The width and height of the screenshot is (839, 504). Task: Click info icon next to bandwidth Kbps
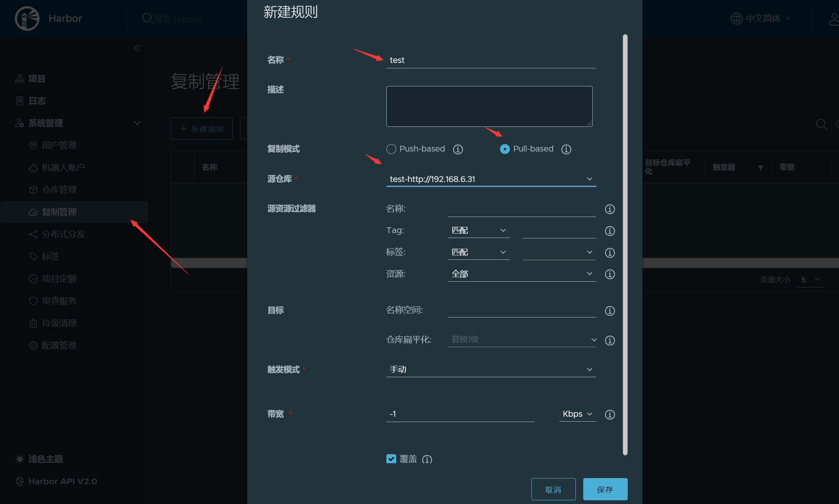610,415
